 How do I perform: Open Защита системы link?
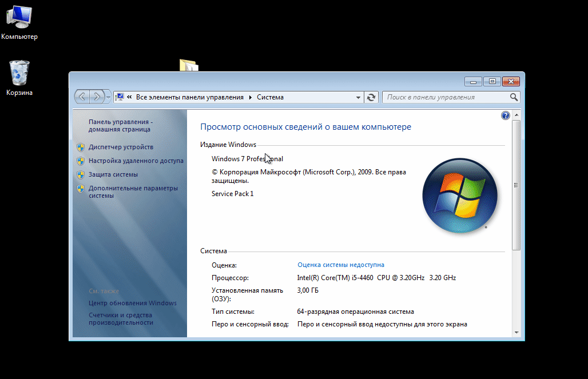(x=113, y=174)
